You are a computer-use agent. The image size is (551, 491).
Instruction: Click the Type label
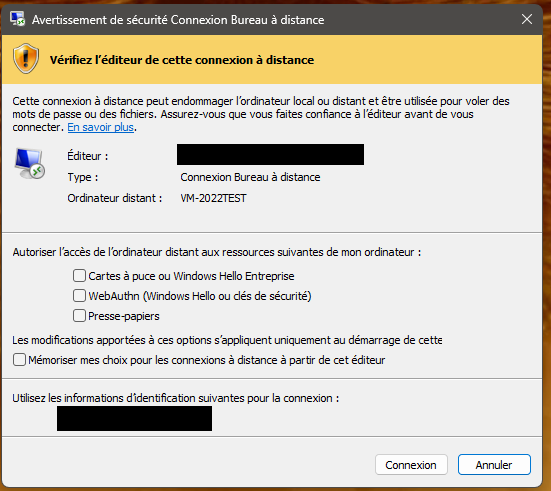pos(83,177)
